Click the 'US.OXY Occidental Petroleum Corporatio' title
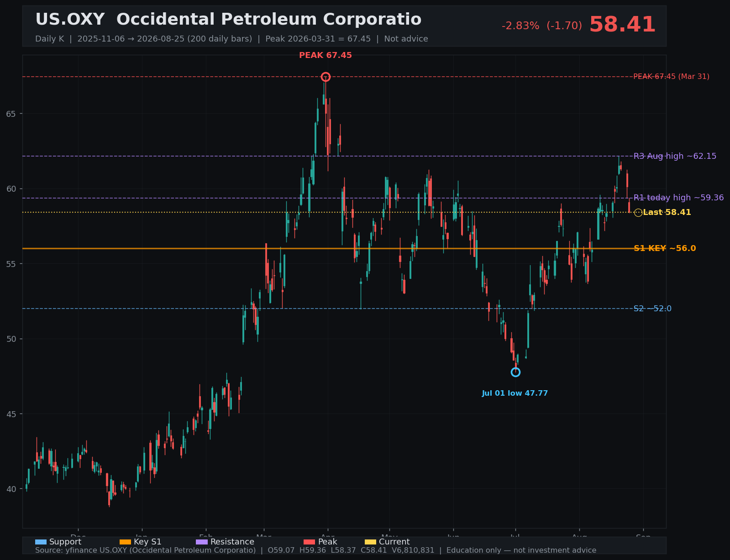The width and height of the screenshot is (730, 560). click(228, 20)
